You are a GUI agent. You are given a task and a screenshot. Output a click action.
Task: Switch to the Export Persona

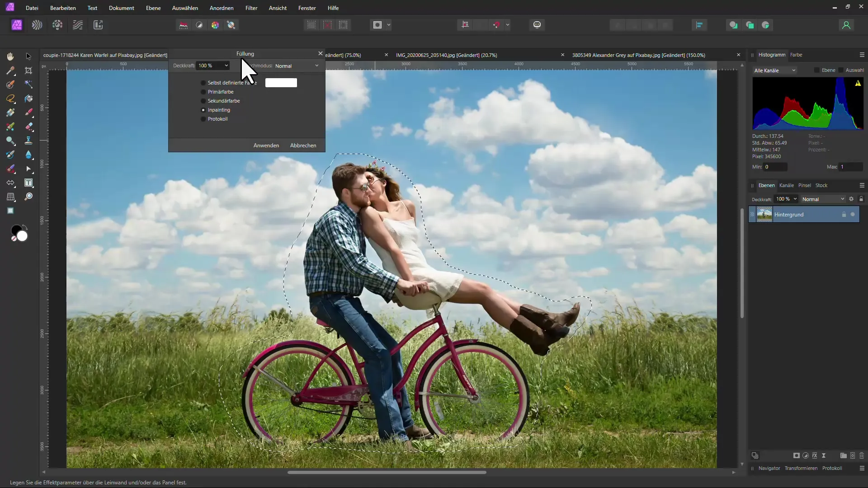98,25
